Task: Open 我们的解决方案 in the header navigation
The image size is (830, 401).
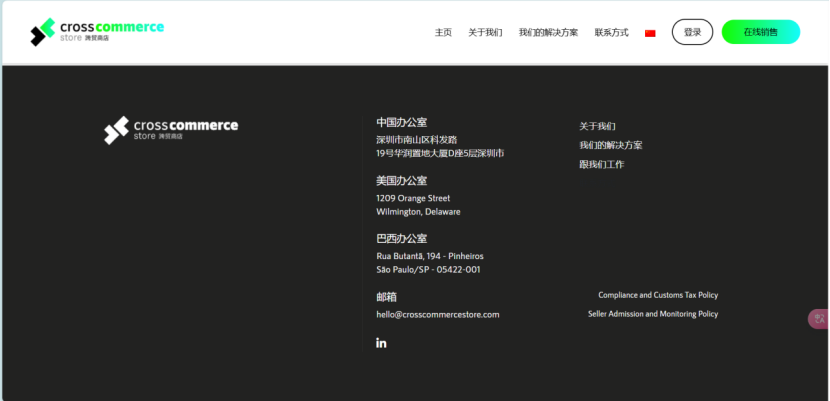Action: tap(548, 33)
